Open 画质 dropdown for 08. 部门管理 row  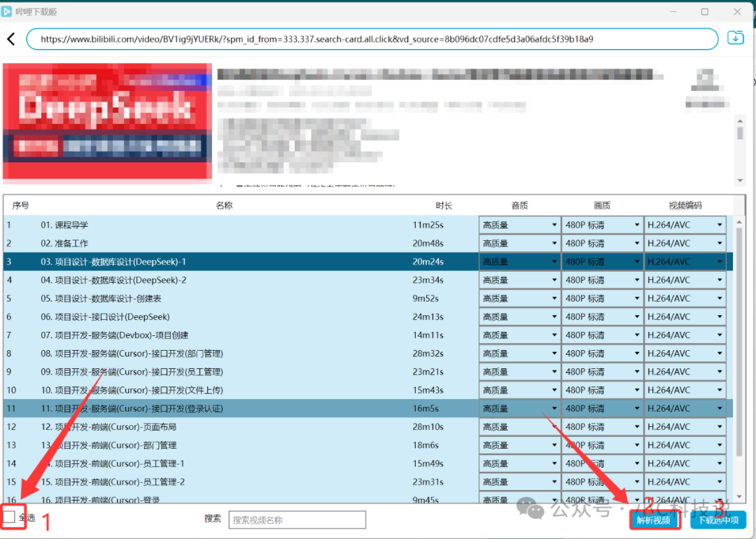coord(602,353)
